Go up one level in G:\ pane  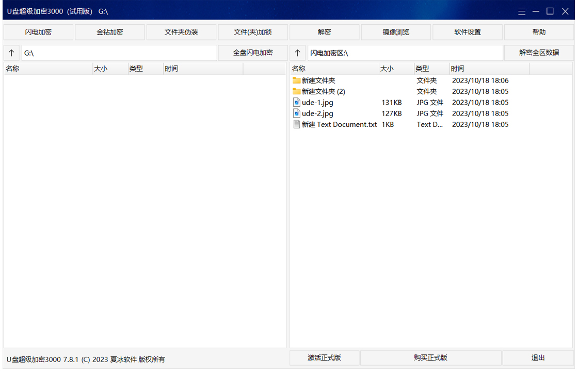coord(11,53)
